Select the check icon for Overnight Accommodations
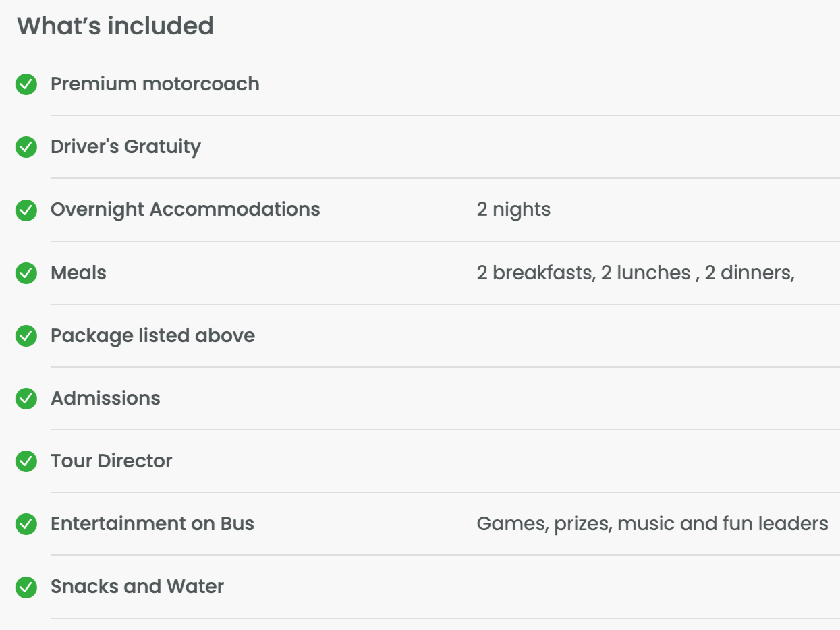The width and height of the screenshot is (840, 630). [26, 210]
